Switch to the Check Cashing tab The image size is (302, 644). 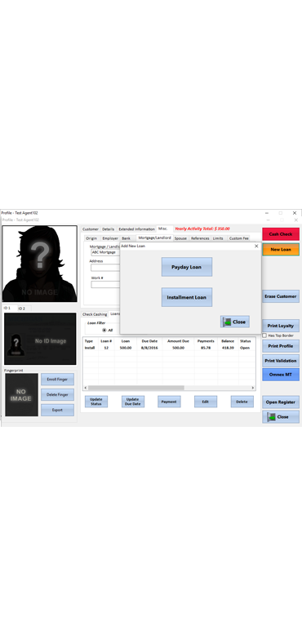[95, 314]
